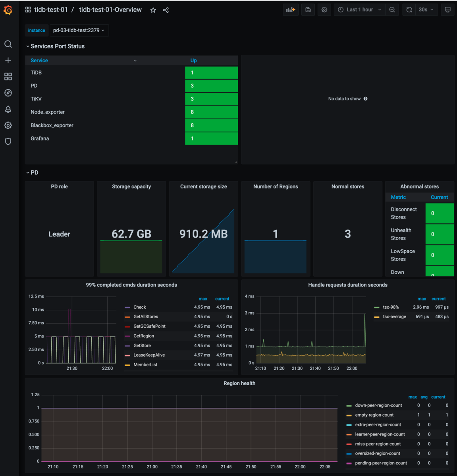Open the sidebar search icon
Image resolution: width=457 pixels, height=476 pixels.
pyautogui.click(x=8, y=44)
